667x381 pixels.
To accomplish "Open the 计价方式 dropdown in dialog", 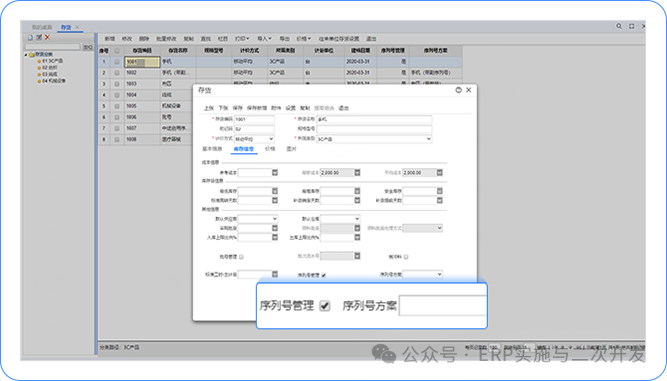I will click(254, 139).
